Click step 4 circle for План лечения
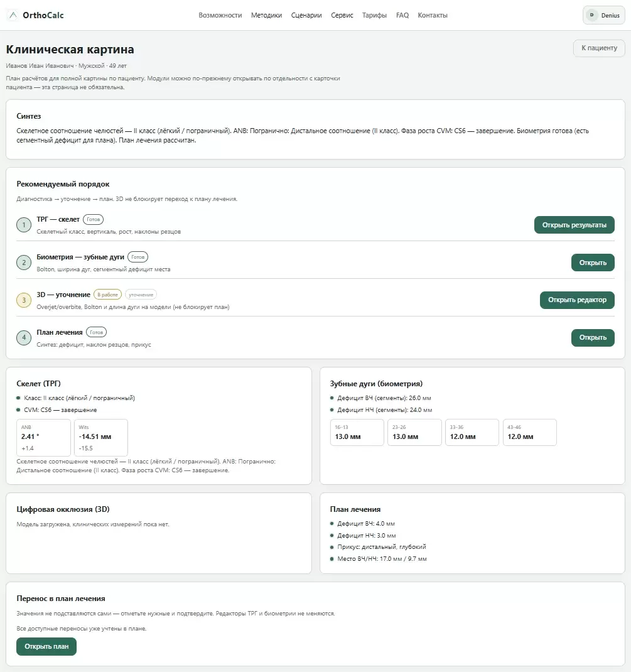Viewport: 631px width, 672px height. (24, 338)
